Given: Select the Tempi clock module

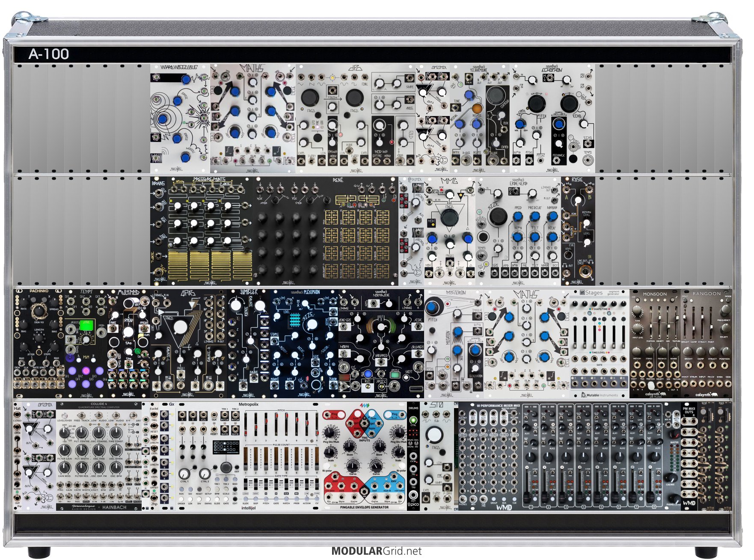Looking at the screenshot, I should tap(86, 344).
